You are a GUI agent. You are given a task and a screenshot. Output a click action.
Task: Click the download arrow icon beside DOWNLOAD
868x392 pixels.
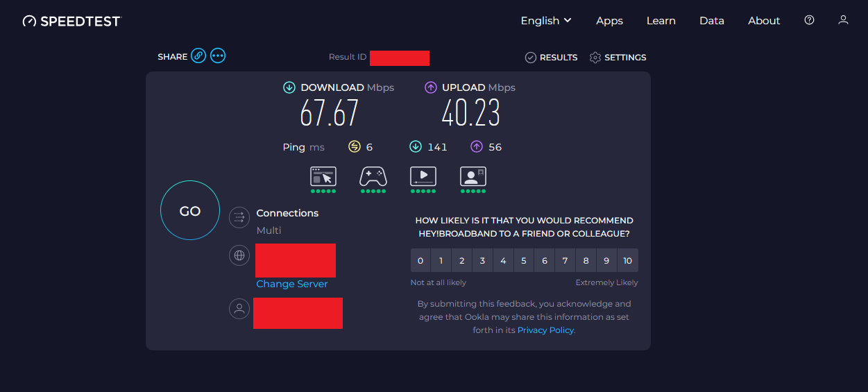click(x=289, y=87)
